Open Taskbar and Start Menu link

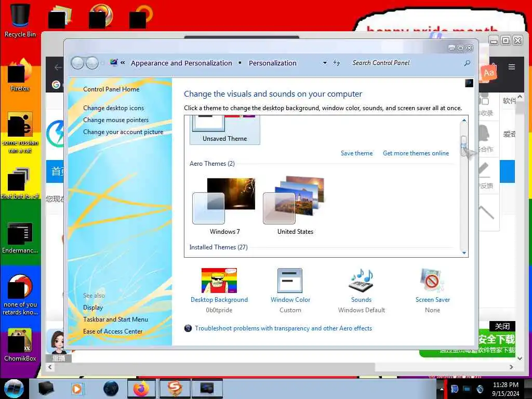115,320
